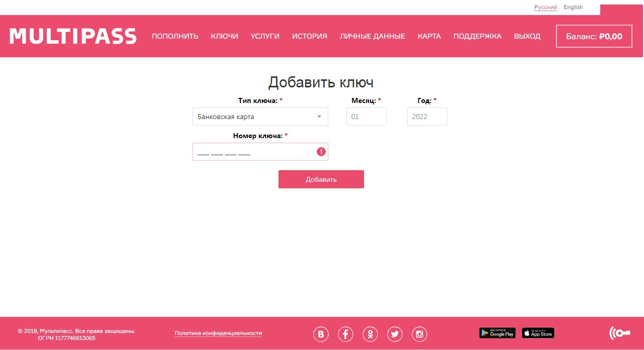Open the Facebook icon in footer

click(345, 334)
